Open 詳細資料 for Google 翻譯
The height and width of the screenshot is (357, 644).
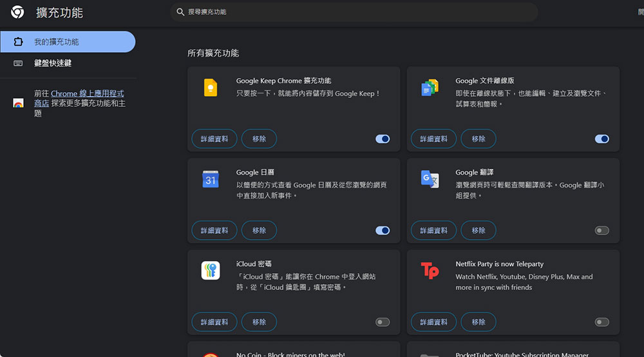(433, 231)
